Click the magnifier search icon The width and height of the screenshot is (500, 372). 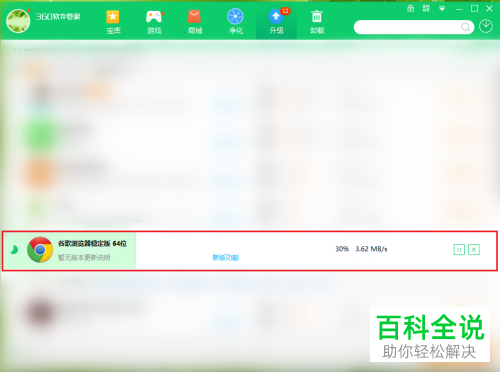(466, 27)
